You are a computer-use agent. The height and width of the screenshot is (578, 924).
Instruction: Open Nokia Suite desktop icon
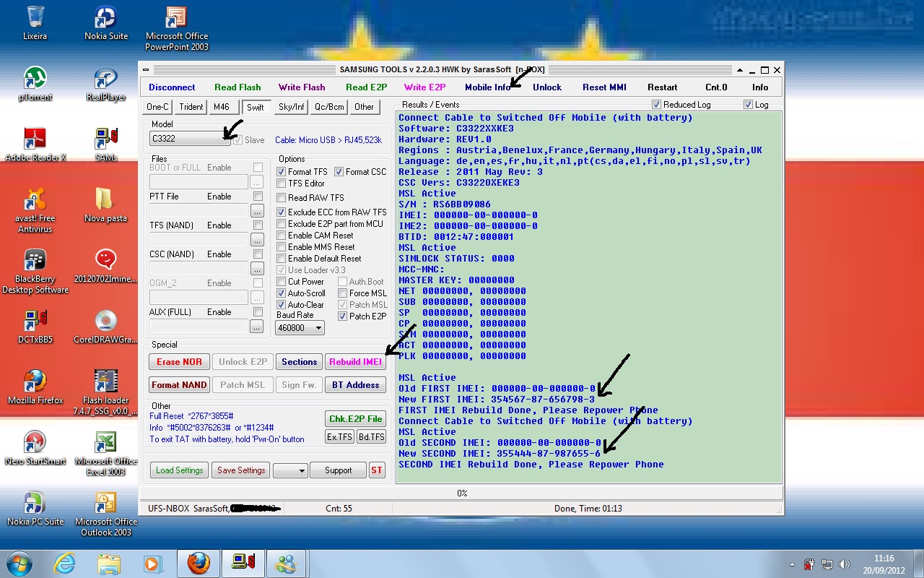106,23
